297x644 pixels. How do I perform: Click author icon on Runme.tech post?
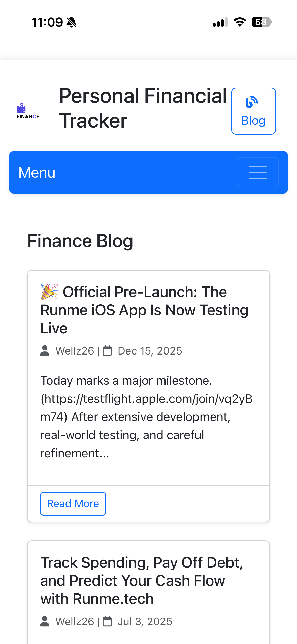pos(45,621)
